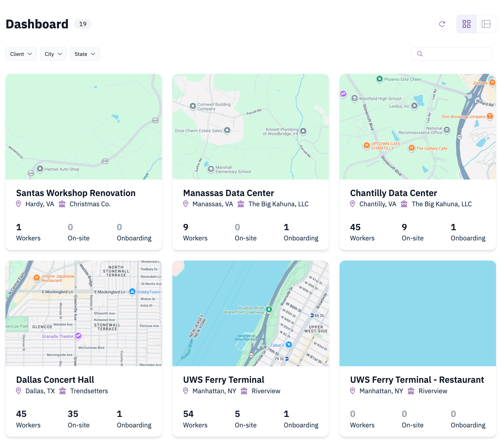Screen dimensions: 504x445
Task: Click Granada Theater map marker
Action: [x=78, y=335]
